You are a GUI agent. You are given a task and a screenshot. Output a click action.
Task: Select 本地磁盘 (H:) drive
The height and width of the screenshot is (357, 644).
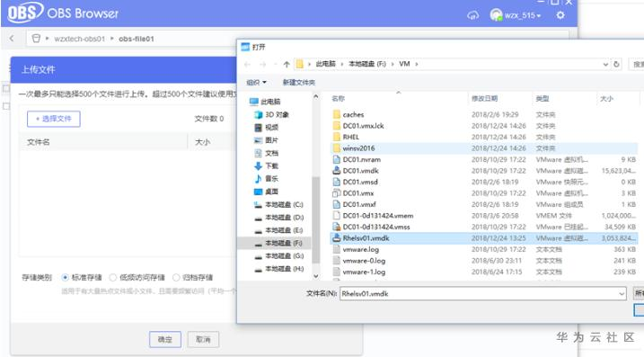(278, 269)
